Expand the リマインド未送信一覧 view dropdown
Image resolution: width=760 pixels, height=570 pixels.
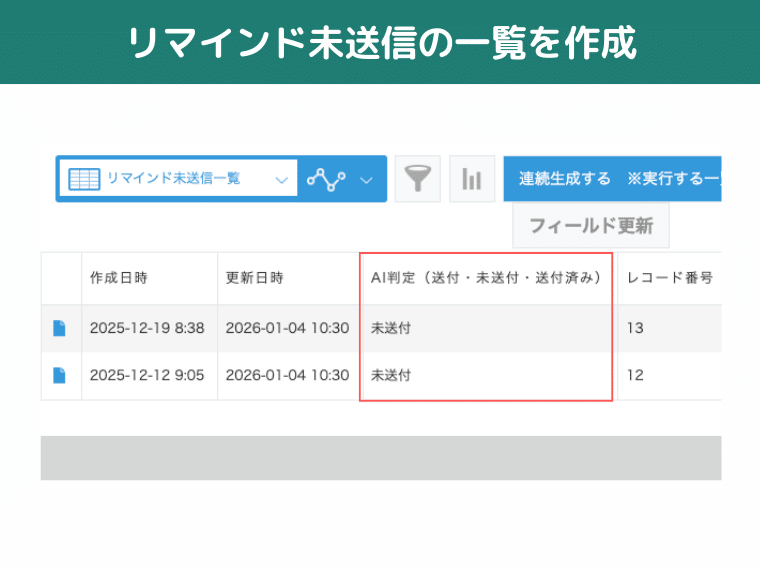click(x=281, y=180)
